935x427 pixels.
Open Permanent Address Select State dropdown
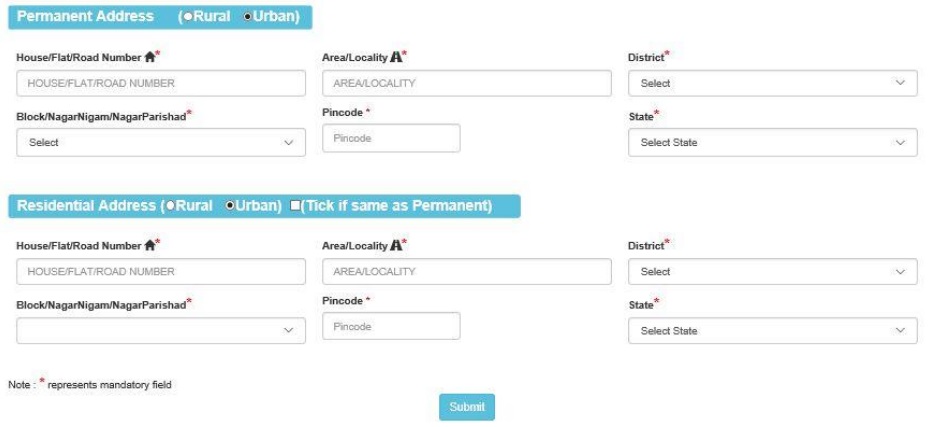pyautogui.click(x=773, y=143)
